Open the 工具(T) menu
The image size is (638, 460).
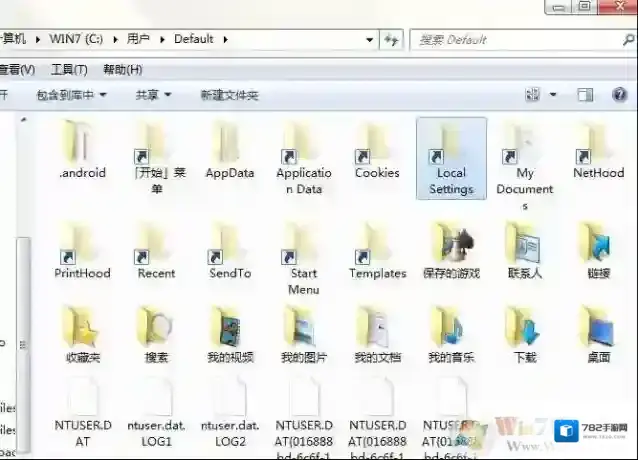tap(69, 70)
